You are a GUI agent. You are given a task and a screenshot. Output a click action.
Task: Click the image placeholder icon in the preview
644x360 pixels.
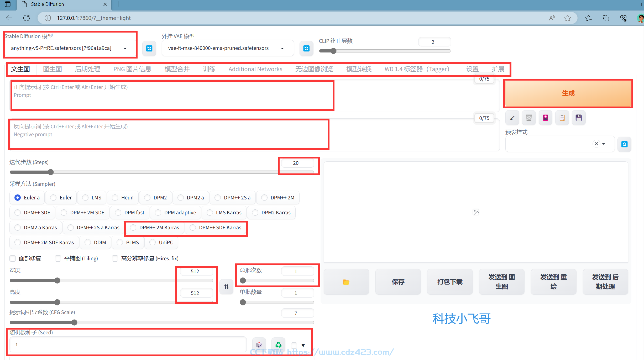(476, 212)
